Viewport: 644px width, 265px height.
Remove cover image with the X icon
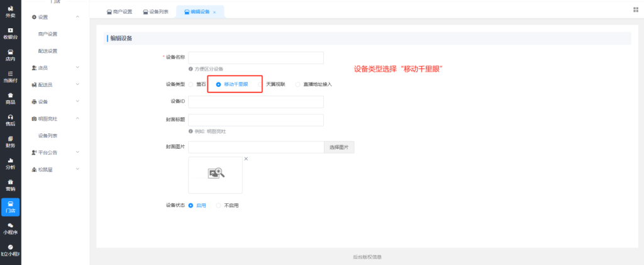246,159
